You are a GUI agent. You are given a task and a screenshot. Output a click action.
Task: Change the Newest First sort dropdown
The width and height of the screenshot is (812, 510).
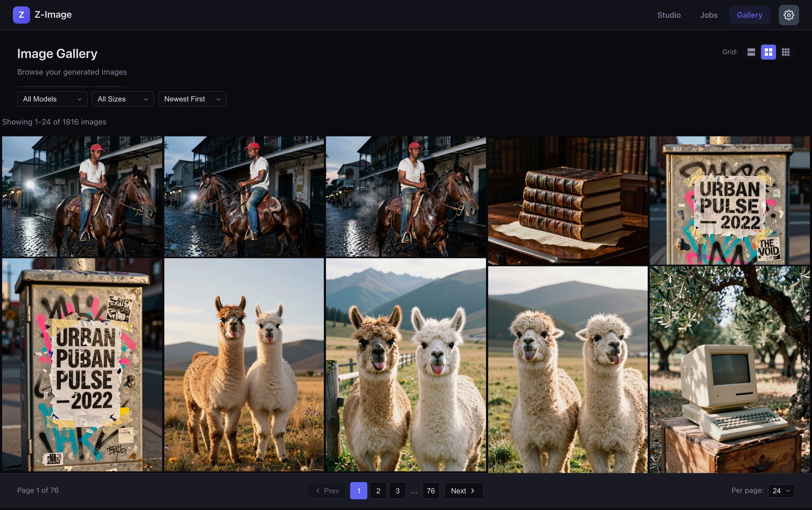(192, 99)
